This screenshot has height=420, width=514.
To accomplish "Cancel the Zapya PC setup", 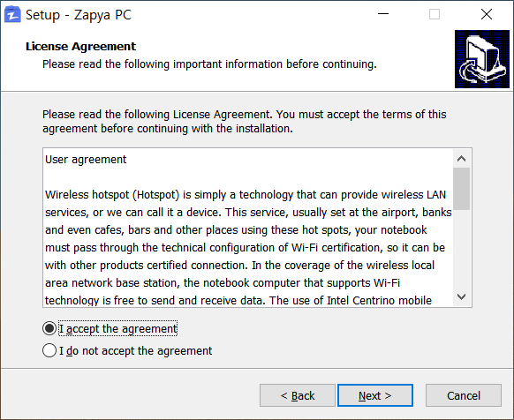I will pos(464,395).
